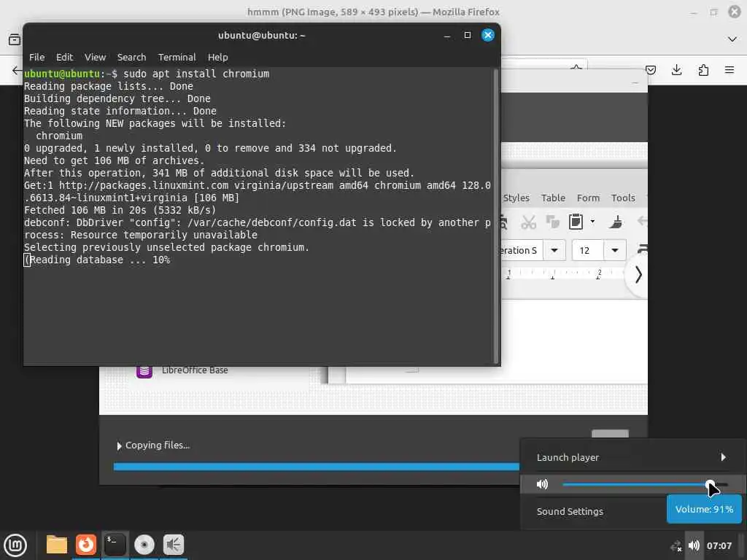
Task: Click the installer blue progress bar
Action: [317, 467]
